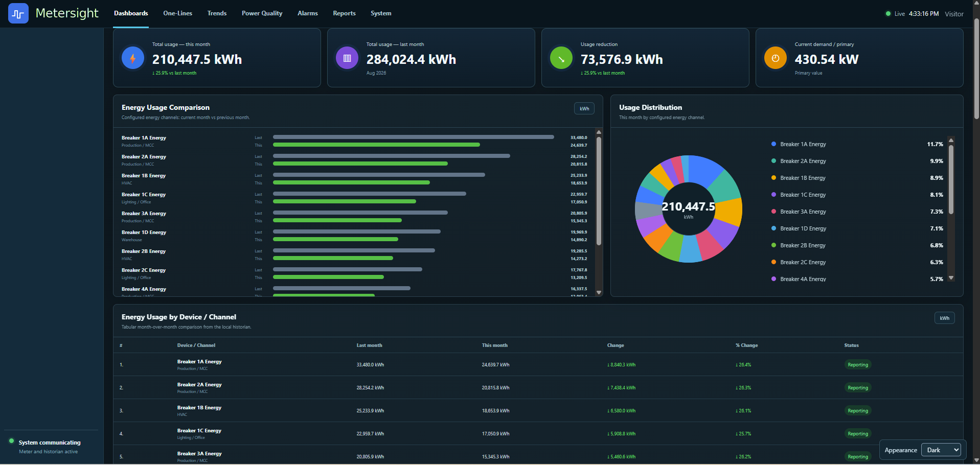Click Breaker 1D Energy in comparison list
The height and width of the screenshot is (465, 980).
[x=144, y=232]
